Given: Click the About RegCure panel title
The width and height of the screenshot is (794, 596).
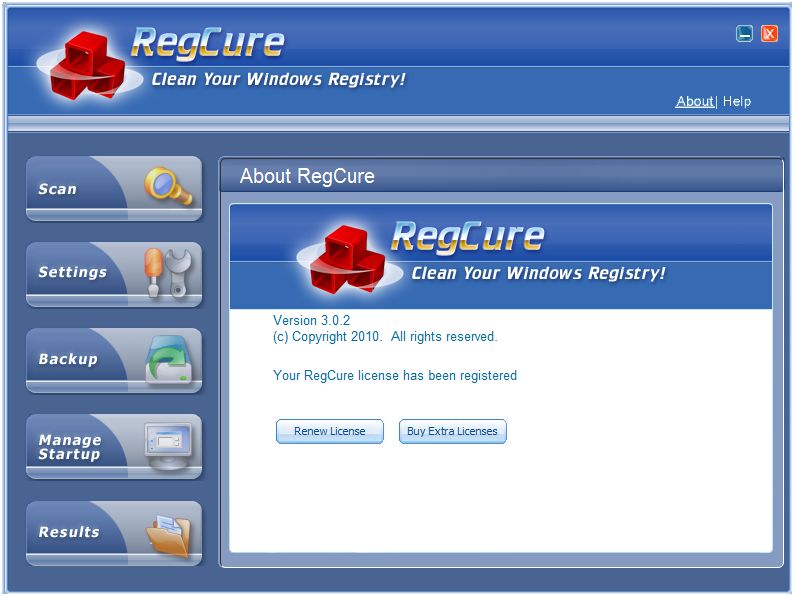Looking at the screenshot, I should [307, 176].
